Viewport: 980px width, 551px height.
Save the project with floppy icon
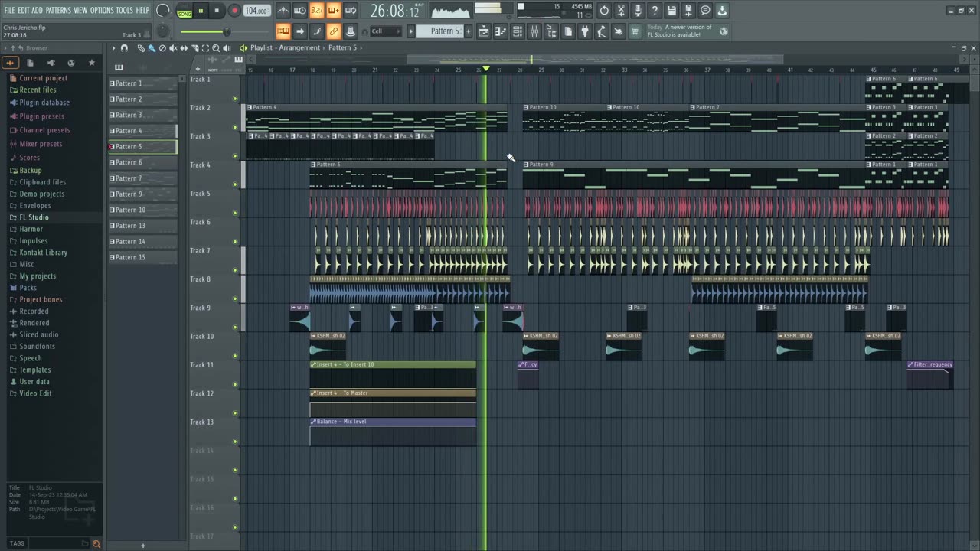(671, 11)
